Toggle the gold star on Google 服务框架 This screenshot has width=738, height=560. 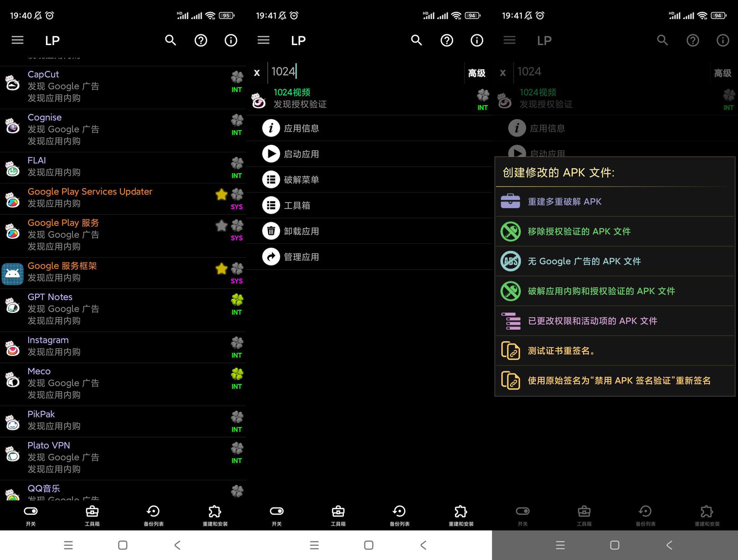coord(221,269)
